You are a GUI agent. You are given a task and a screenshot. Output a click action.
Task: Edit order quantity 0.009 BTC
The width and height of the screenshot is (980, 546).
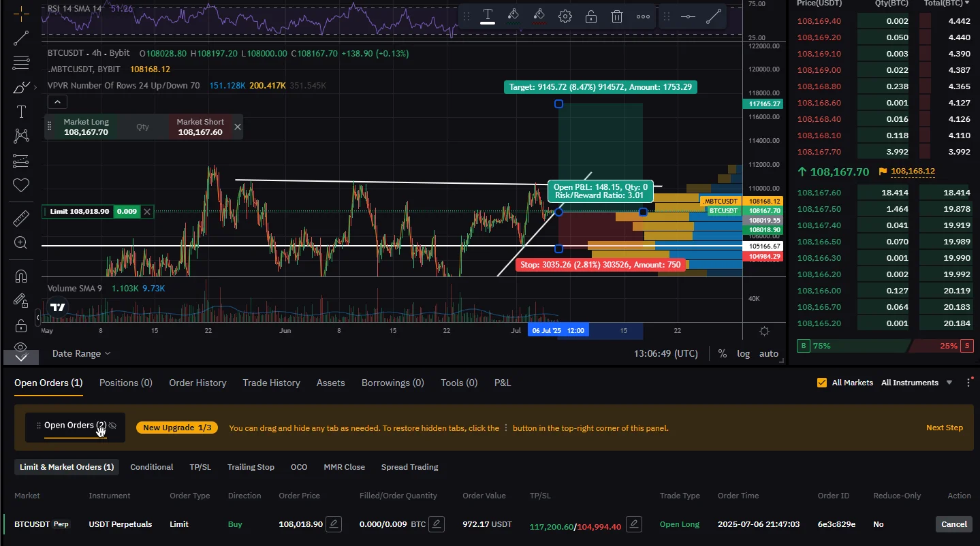click(x=437, y=524)
